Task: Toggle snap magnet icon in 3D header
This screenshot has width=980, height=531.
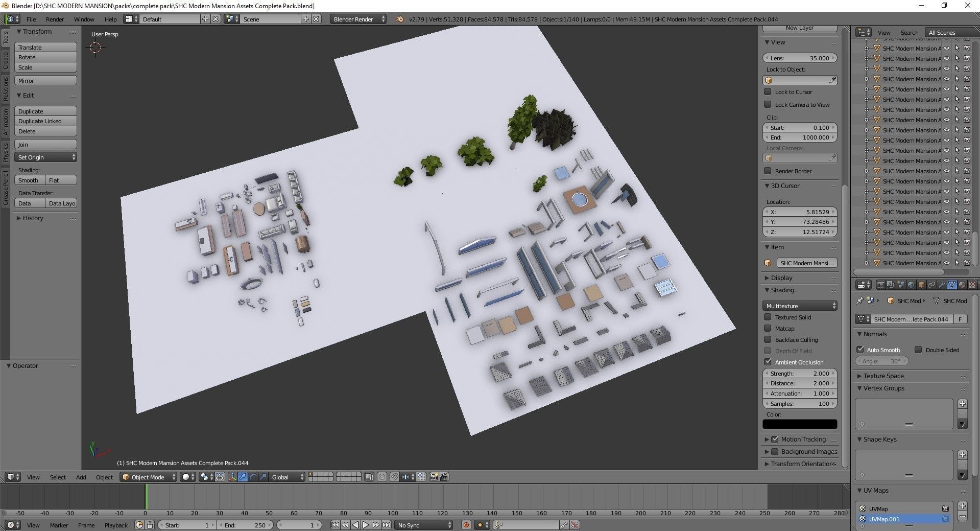Action: pos(394,477)
